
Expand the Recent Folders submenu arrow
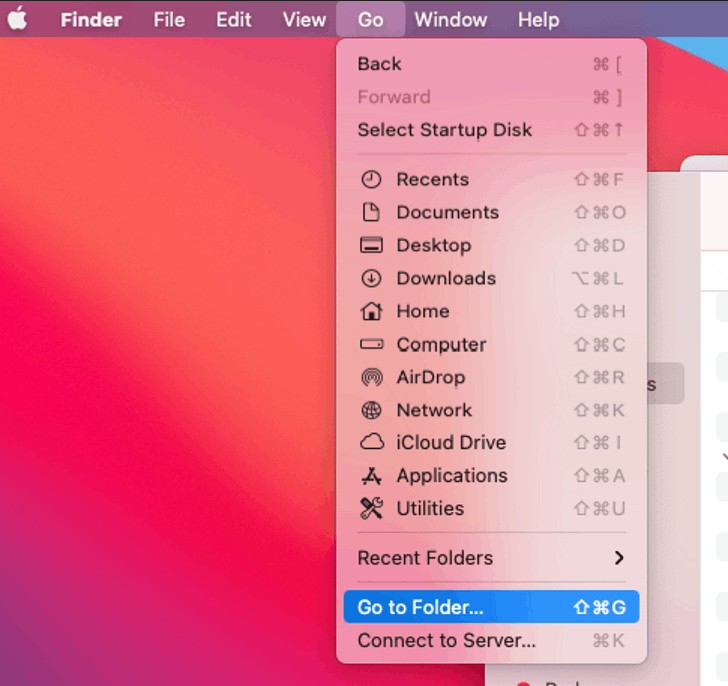point(618,558)
